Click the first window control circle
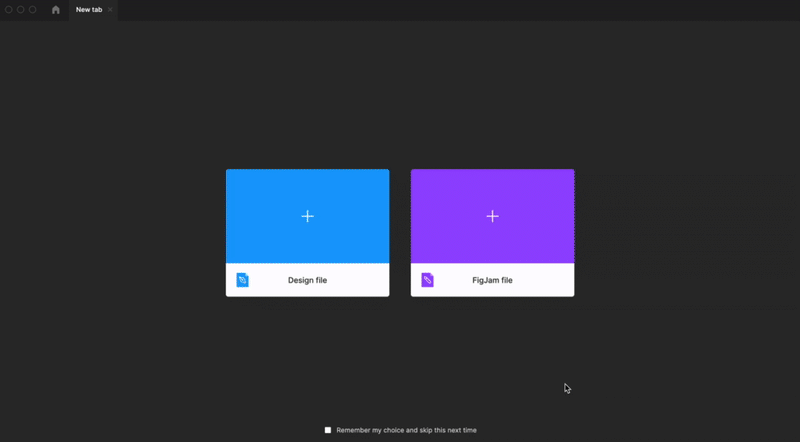The image size is (800, 442). click(x=9, y=10)
